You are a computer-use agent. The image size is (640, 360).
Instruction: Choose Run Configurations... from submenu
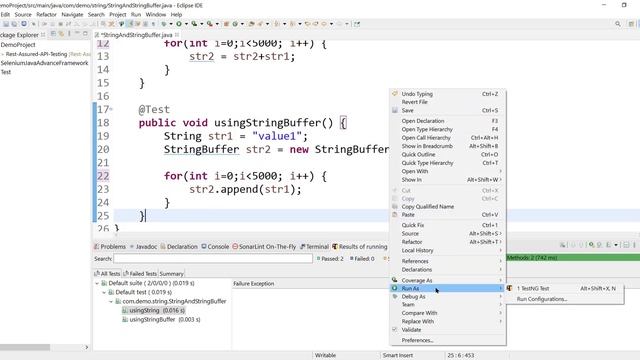pyautogui.click(x=564, y=299)
